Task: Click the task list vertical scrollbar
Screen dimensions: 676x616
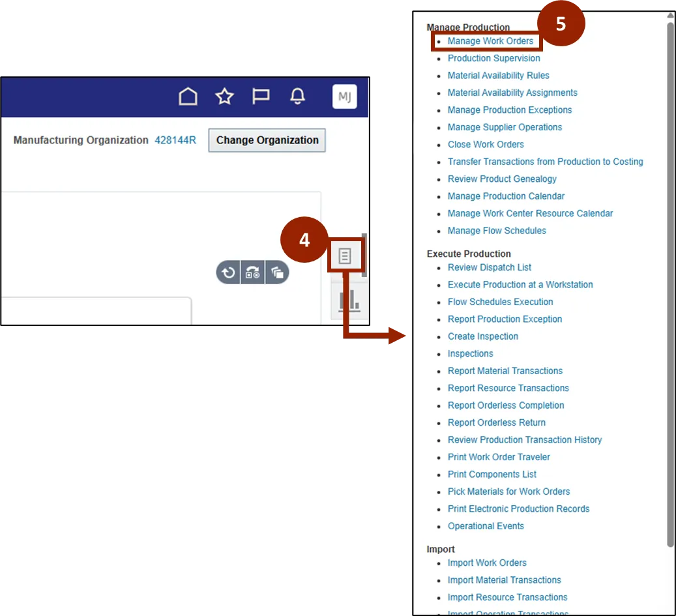Action: point(670,284)
